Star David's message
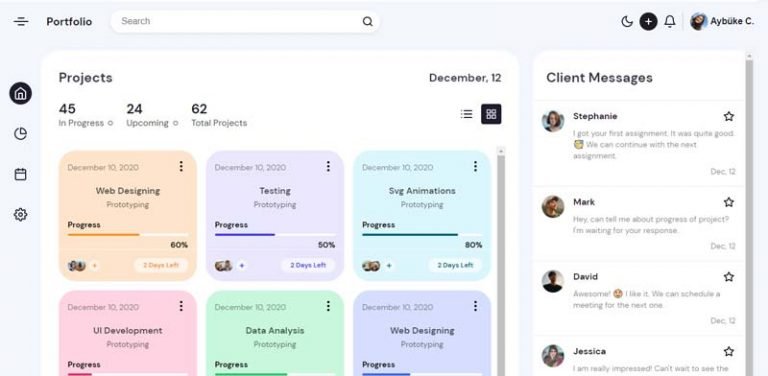The height and width of the screenshot is (376, 768). (729, 277)
